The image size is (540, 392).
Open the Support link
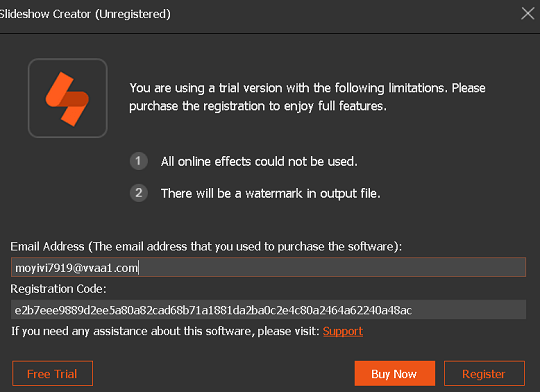point(343,331)
